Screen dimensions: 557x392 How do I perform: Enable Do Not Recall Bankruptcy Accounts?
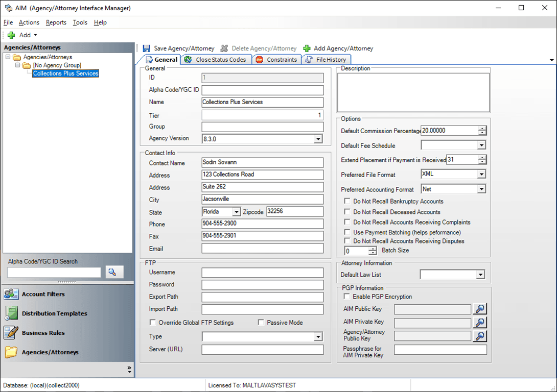(x=347, y=202)
